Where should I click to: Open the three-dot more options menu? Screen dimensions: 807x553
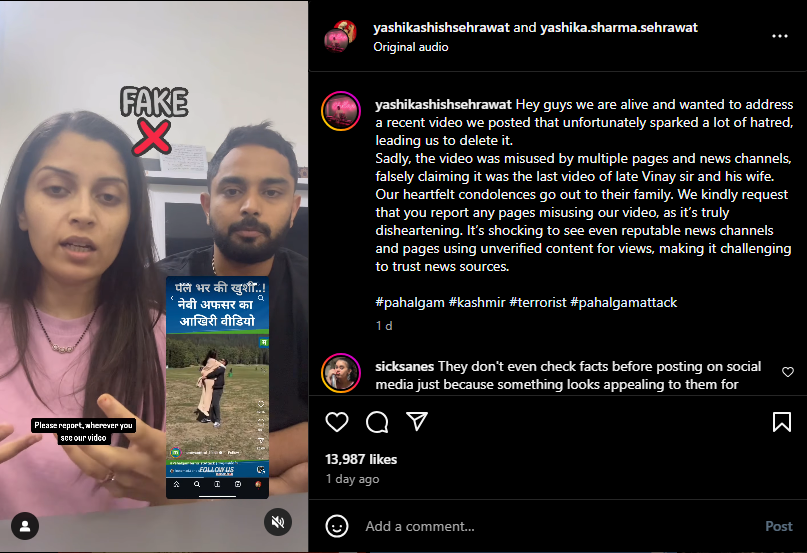(780, 36)
